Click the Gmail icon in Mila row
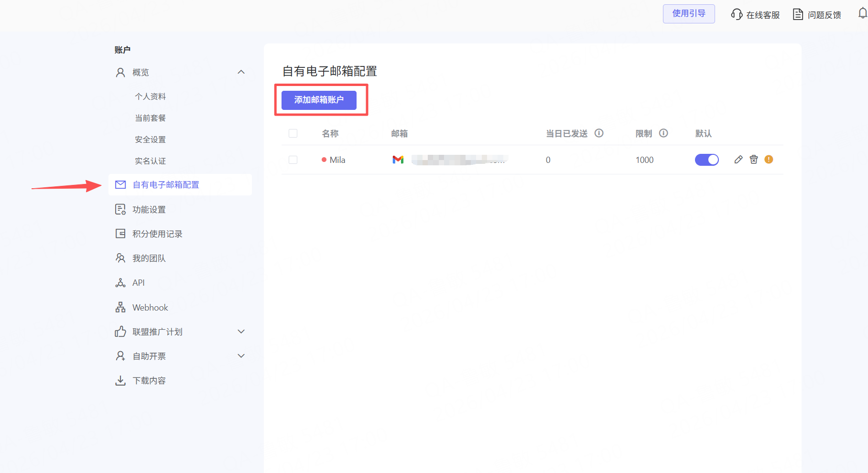 [398, 160]
